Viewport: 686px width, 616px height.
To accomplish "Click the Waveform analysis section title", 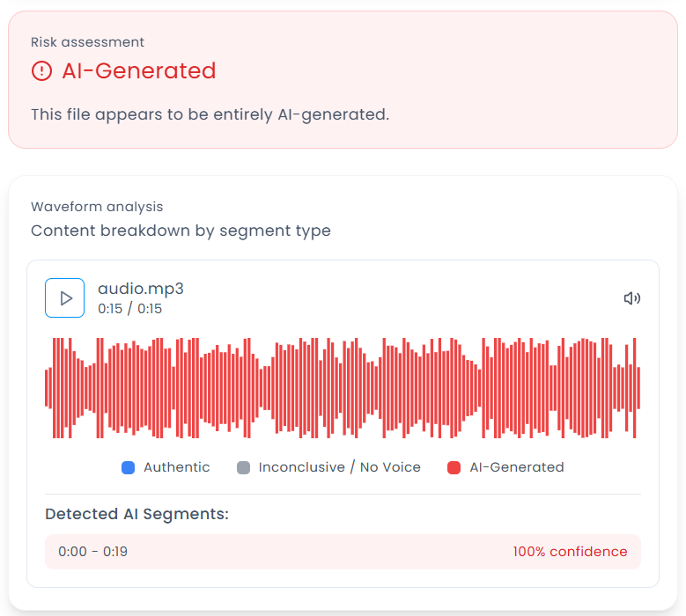I will pyautogui.click(x=97, y=207).
